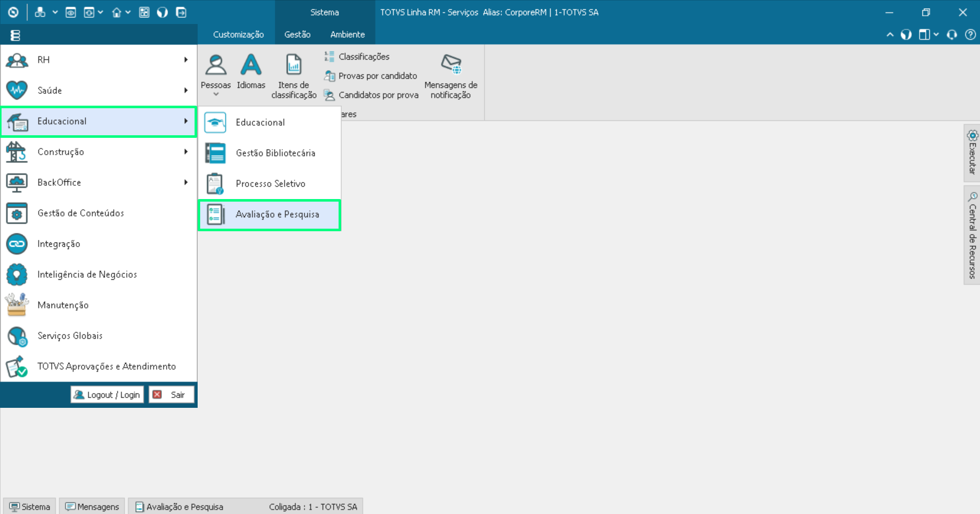Click the TOTVS Aprovações checkmark icon

[x=16, y=366]
